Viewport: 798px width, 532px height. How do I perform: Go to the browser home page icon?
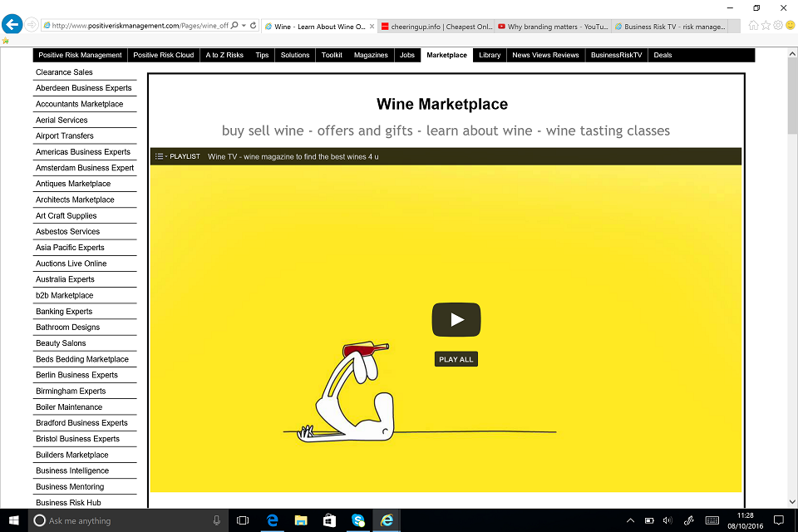753,25
